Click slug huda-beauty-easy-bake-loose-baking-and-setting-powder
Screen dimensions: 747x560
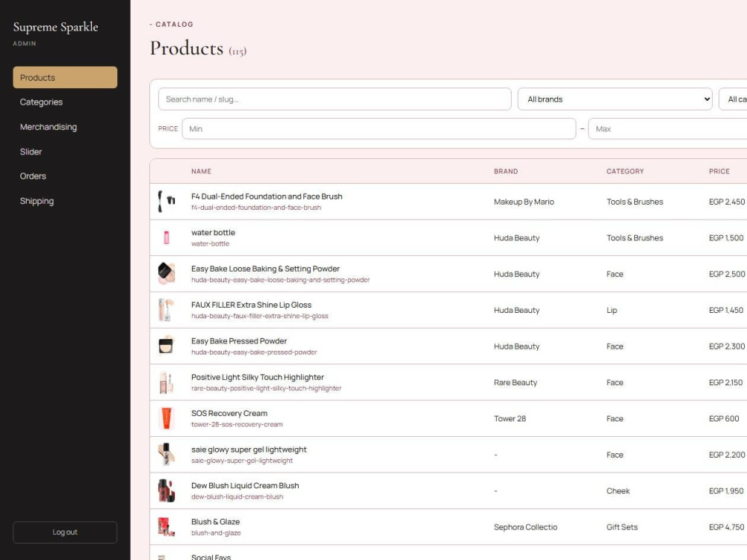click(x=280, y=280)
